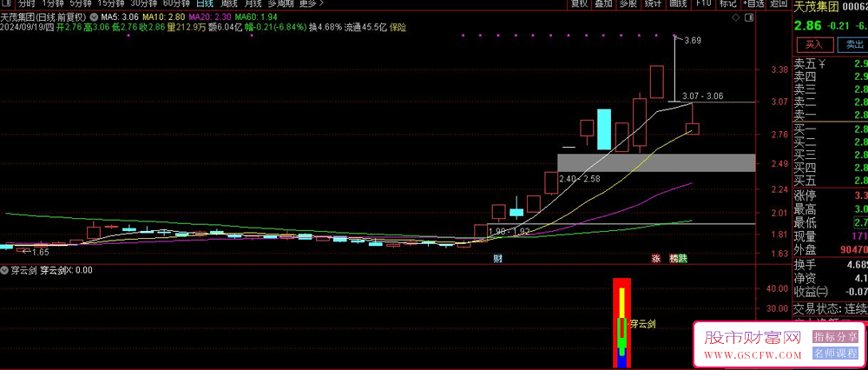
Task: Click the 卖一 ask row
Action: pos(831,116)
